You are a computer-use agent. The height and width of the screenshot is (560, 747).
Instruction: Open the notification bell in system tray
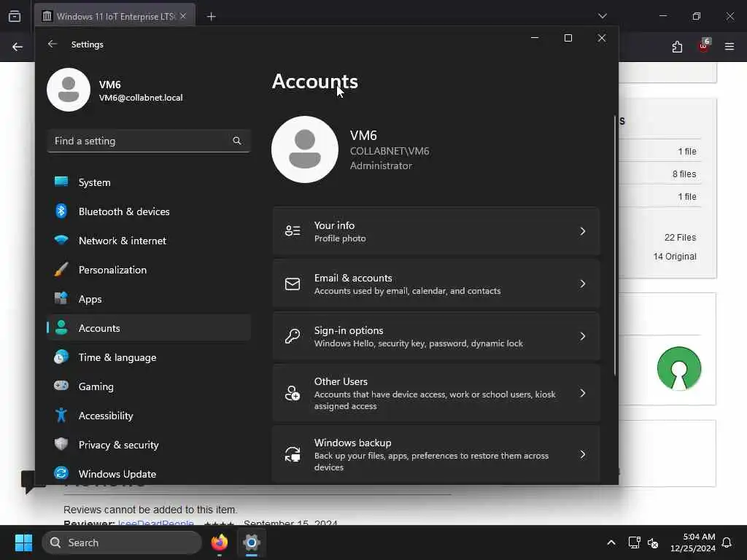727,542
